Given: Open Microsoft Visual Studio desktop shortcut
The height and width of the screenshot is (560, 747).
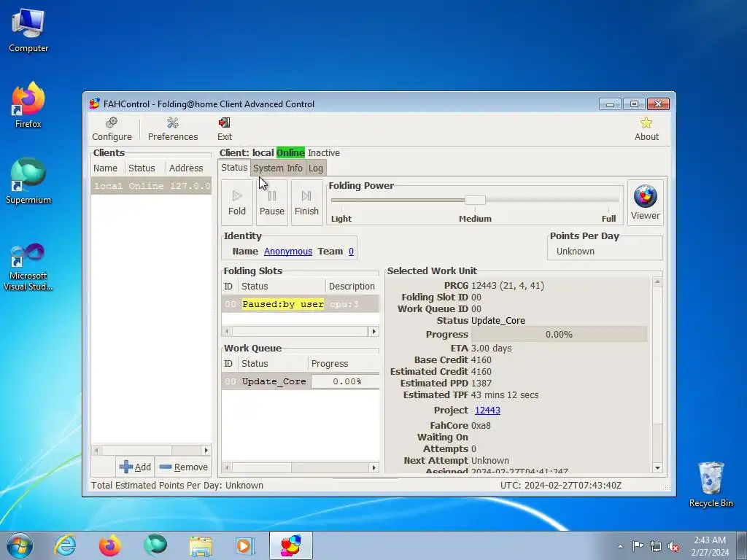Looking at the screenshot, I should pos(28,267).
